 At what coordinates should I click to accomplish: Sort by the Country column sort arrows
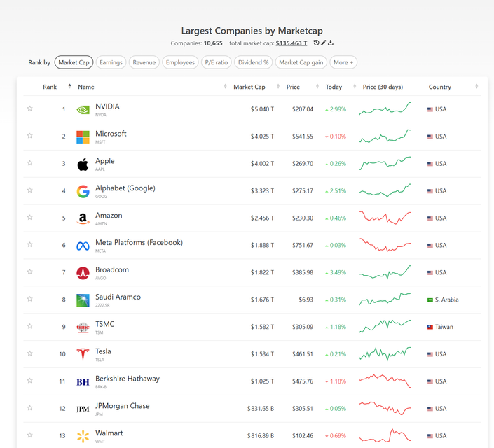[x=476, y=87]
